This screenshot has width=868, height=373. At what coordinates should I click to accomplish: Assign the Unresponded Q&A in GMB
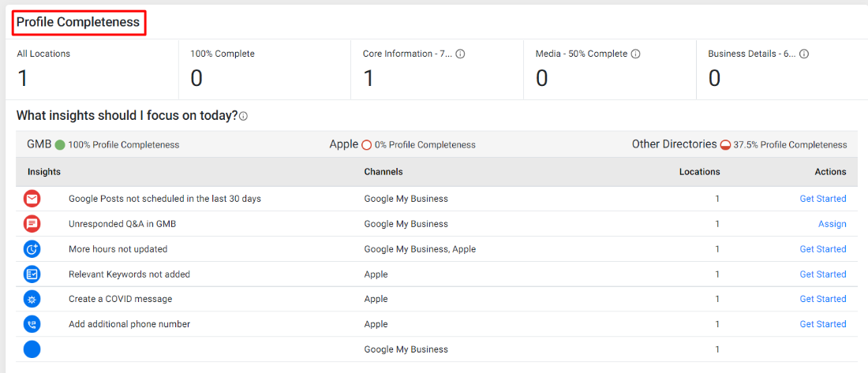832,224
